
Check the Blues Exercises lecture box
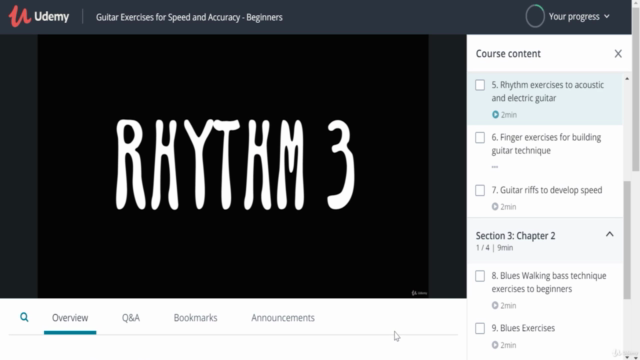pos(480,328)
